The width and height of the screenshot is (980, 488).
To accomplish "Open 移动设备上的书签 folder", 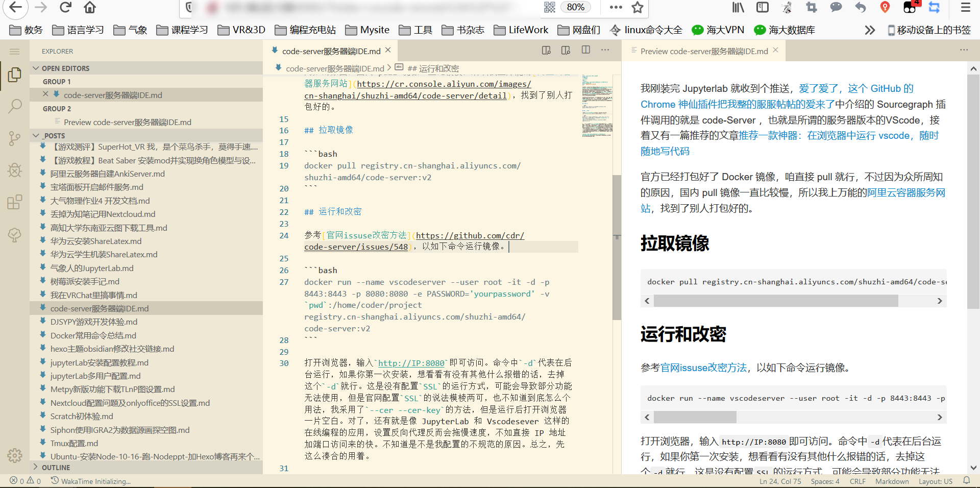I will click(929, 30).
